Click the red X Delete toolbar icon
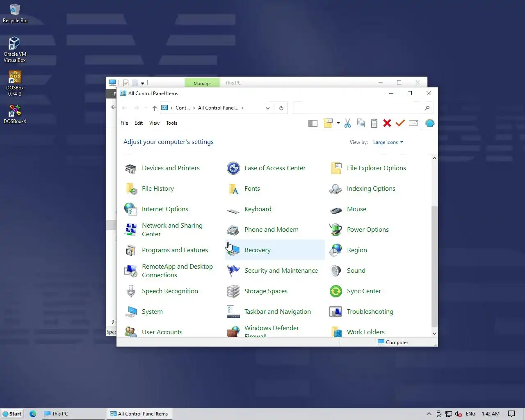The width and height of the screenshot is (525, 420). [387, 123]
